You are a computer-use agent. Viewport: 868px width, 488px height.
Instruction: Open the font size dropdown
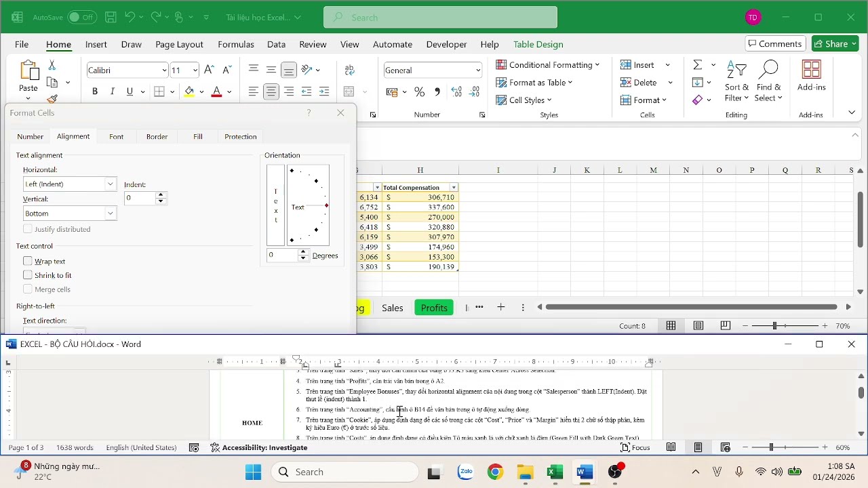195,70
